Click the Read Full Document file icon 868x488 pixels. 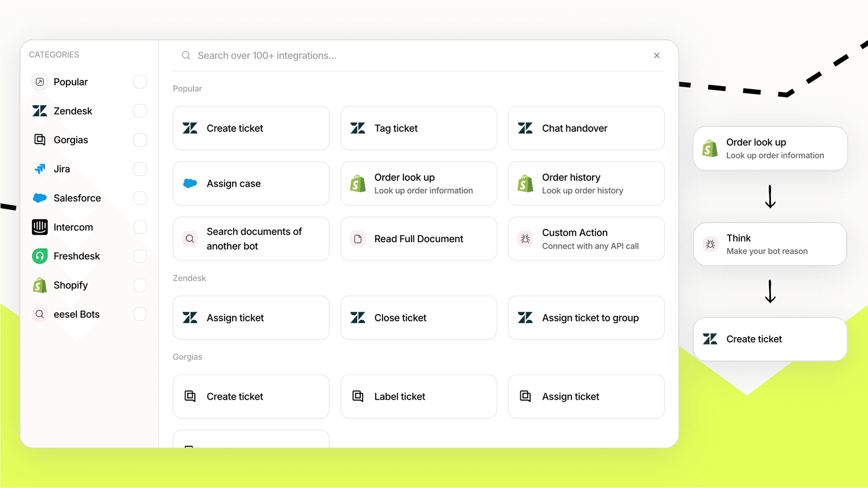point(358,239)
